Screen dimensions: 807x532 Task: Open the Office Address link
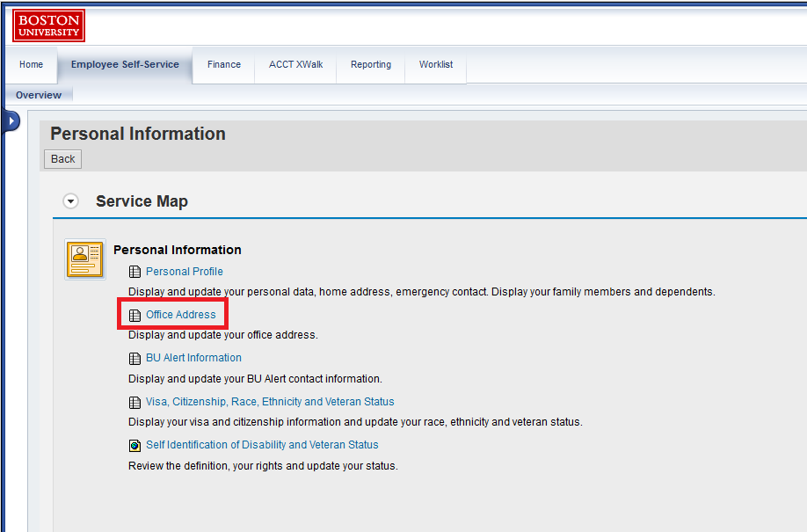click(181, 315)
